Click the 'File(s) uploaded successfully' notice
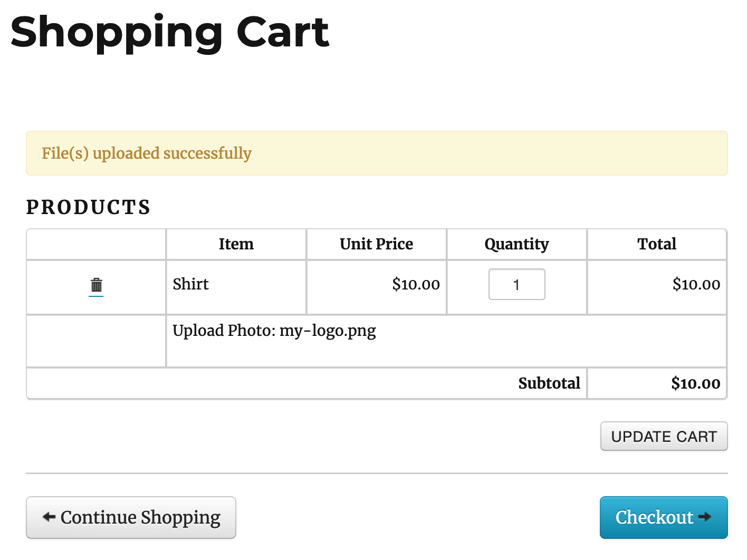 377,153
